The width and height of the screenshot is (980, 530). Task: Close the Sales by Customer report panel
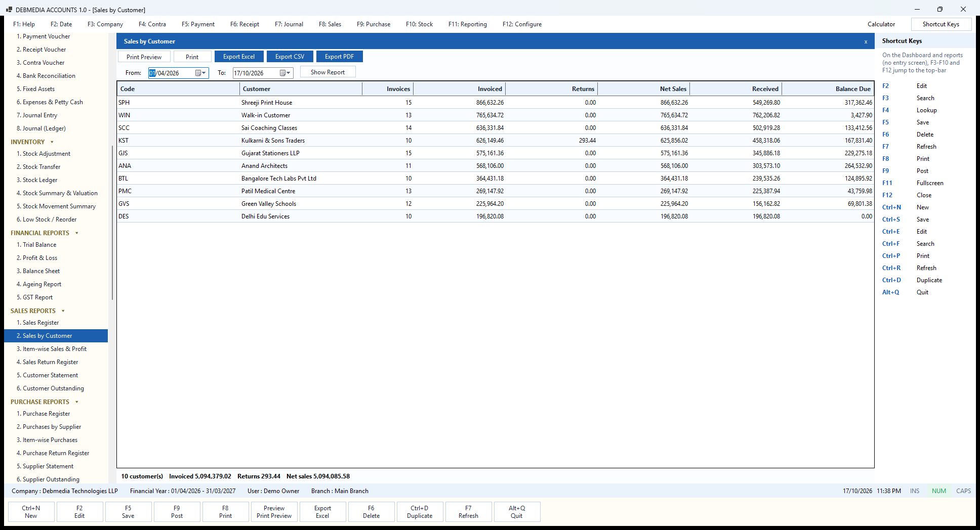pos(866,41)
